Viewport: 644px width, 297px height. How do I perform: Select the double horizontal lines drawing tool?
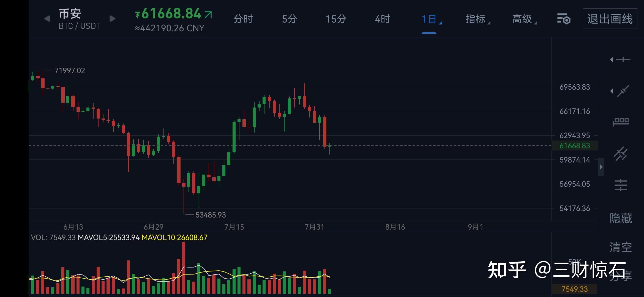click(x=621, y=185)
